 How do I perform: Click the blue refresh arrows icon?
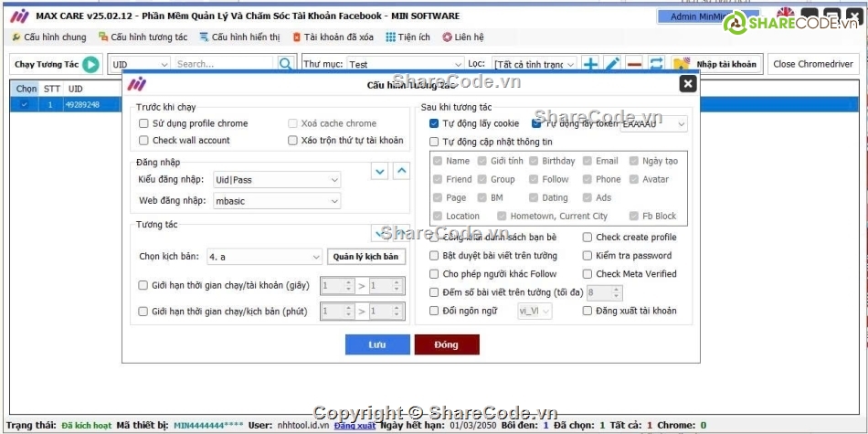656,64
